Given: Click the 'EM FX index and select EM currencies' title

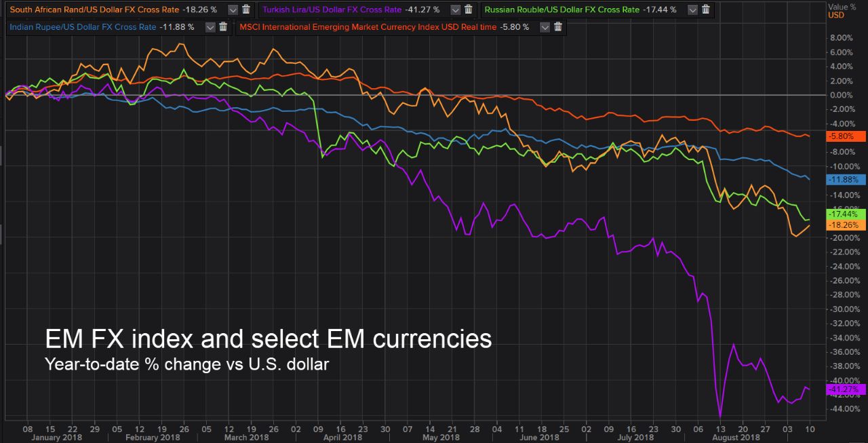Looking at the screenshot, I should (x=268, y=338).
